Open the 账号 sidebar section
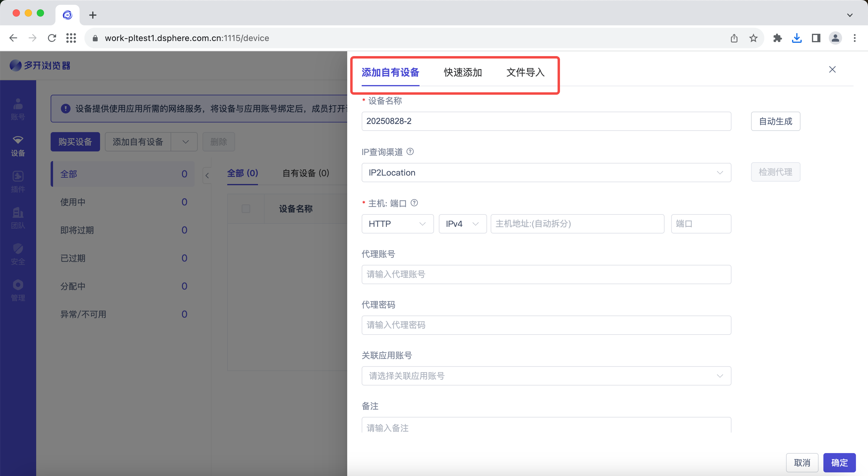The image size is (868, 476). pyautogui.click(x=18, y=109)
